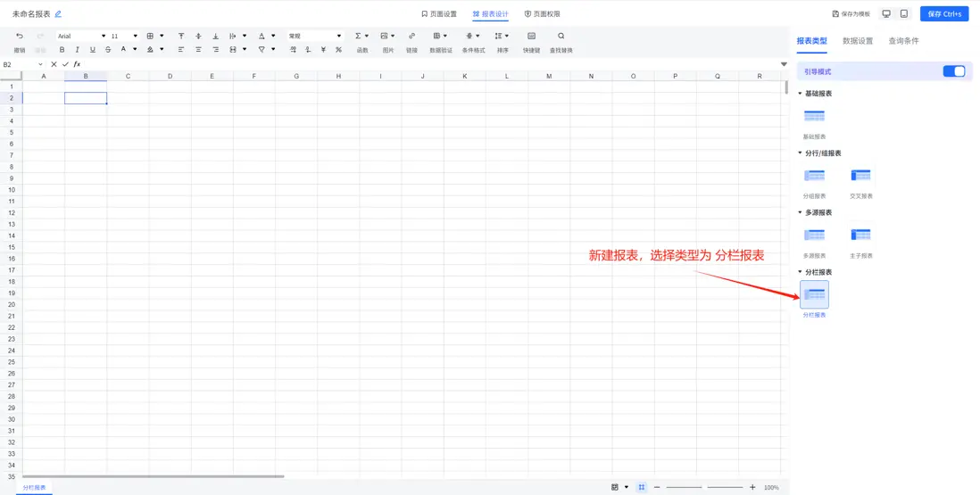Image resolution: width=980 pixels, height=495 pixels.
Task: Switch to the 页面设置 tab
Action: (439, 13)
